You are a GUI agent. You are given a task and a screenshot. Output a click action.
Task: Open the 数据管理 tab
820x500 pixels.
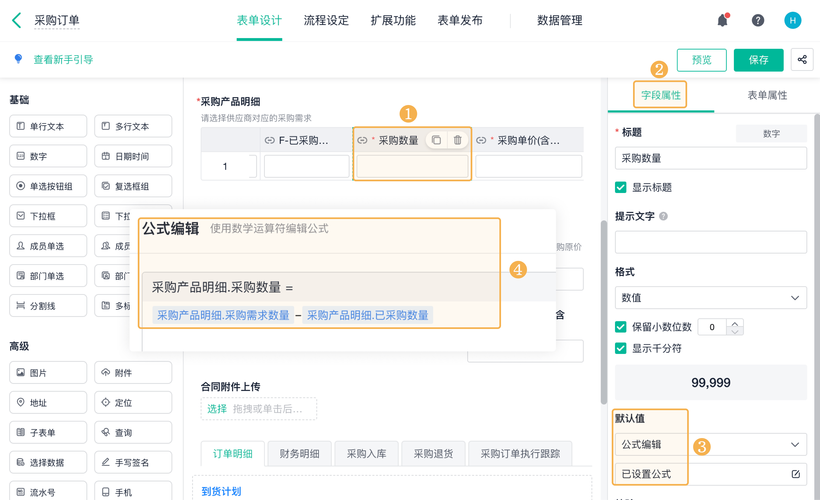(560, 20)
